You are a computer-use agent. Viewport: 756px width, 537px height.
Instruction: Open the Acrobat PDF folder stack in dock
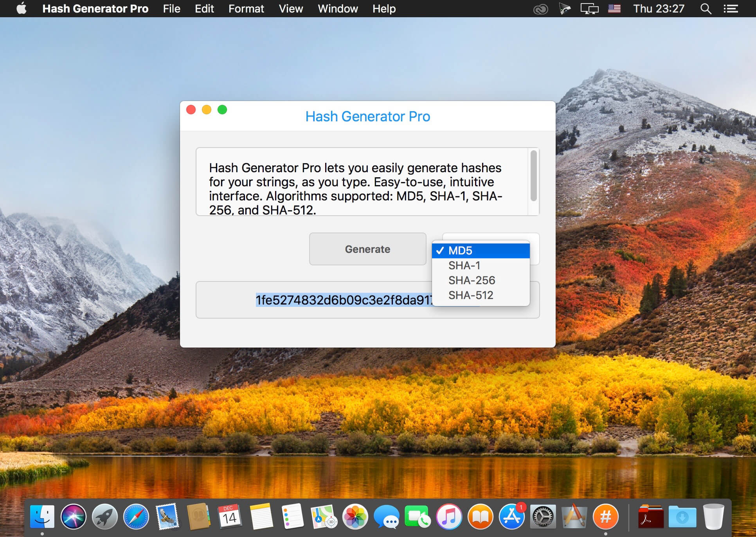(x=651, y=517)
